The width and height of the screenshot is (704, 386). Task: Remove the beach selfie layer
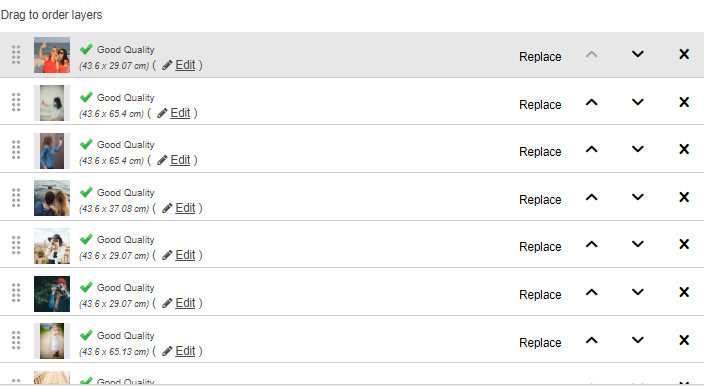point(684,54)
